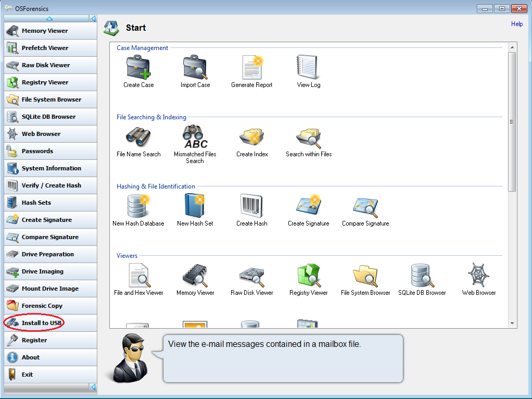
Task: Click the Import Case icon
Action: (x=195, y=67)
